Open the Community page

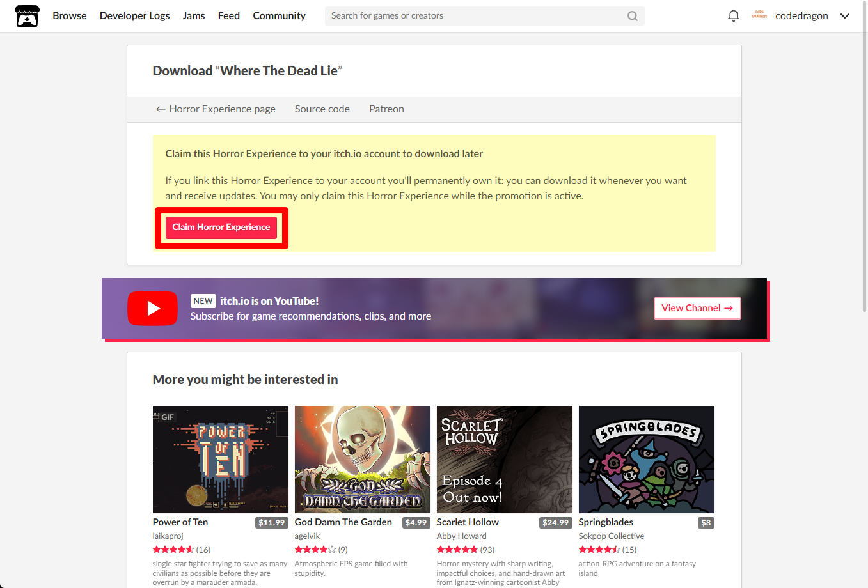tap(279, 16)
